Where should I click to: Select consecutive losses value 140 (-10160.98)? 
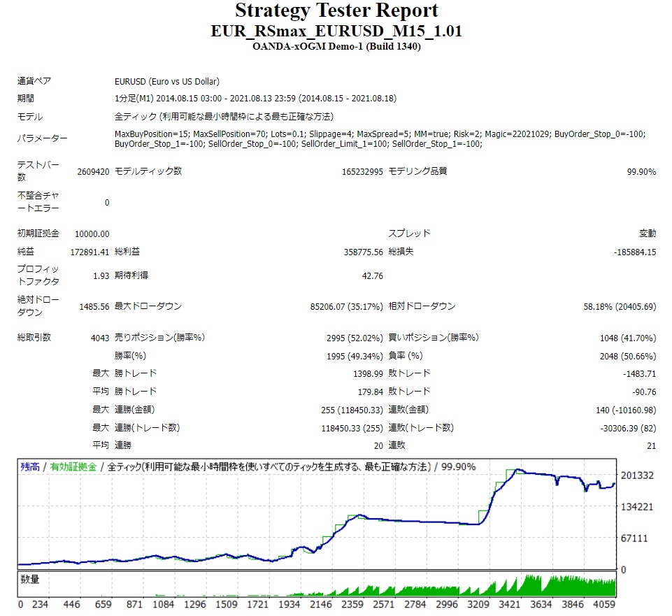[x=626, y=410]
